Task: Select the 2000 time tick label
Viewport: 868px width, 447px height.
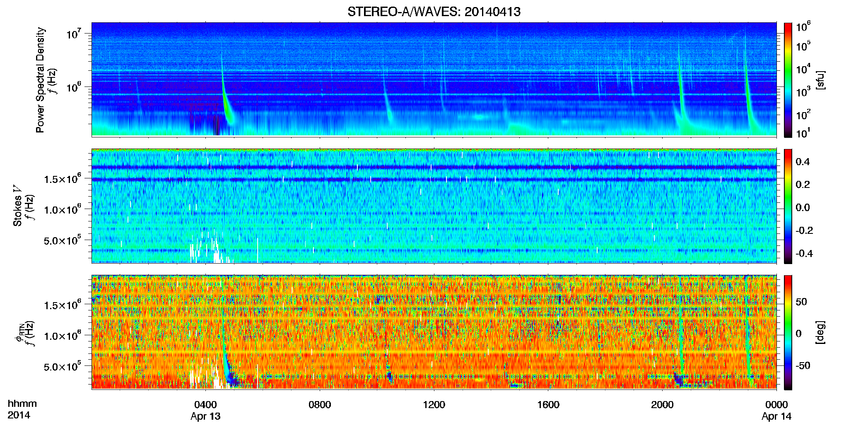Action: click(x=662, y=404)
